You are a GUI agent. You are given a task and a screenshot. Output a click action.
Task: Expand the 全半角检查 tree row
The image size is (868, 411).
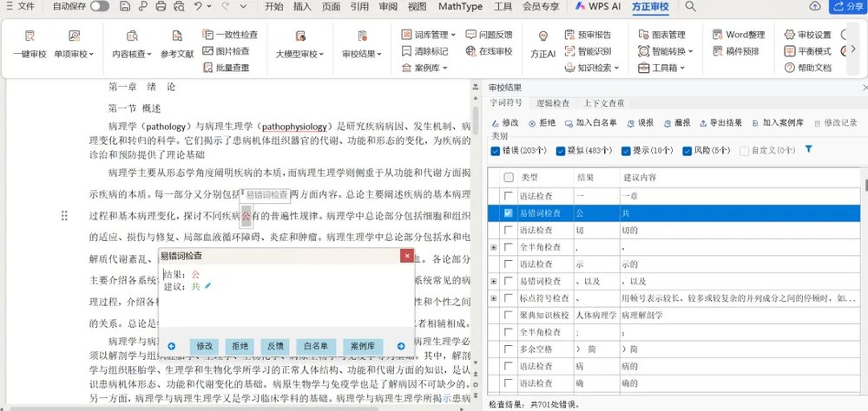[494, 247]
